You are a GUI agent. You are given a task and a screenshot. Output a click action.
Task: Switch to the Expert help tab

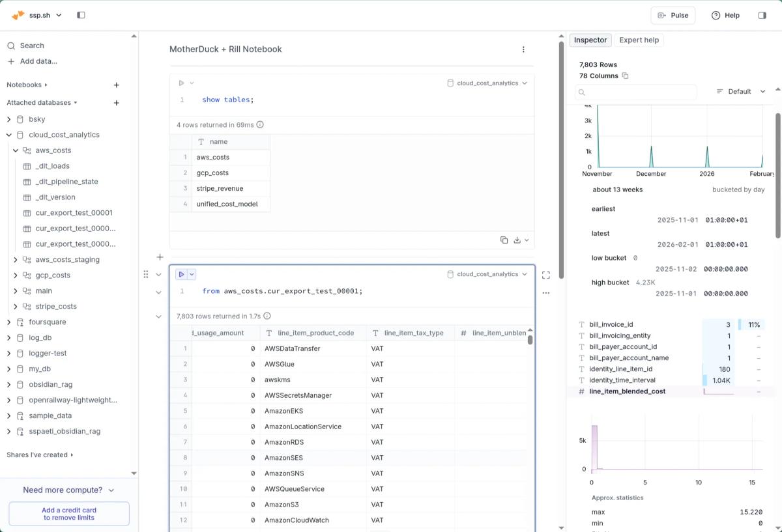pos(639,40)
